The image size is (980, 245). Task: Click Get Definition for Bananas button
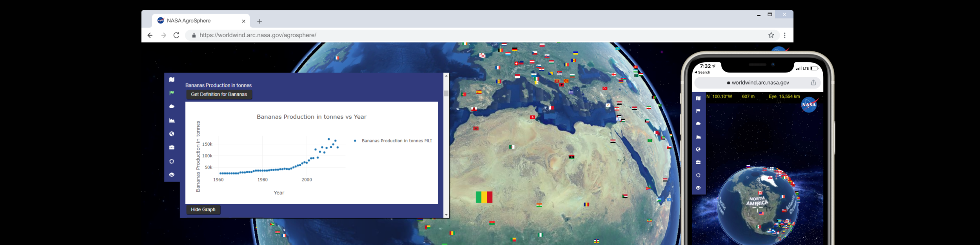click(x=219, y=94)
